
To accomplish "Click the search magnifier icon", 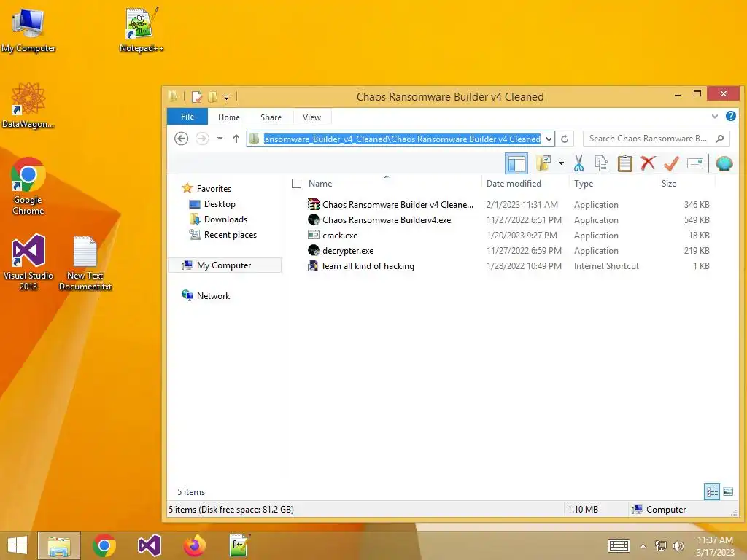I will coord(720,139).
